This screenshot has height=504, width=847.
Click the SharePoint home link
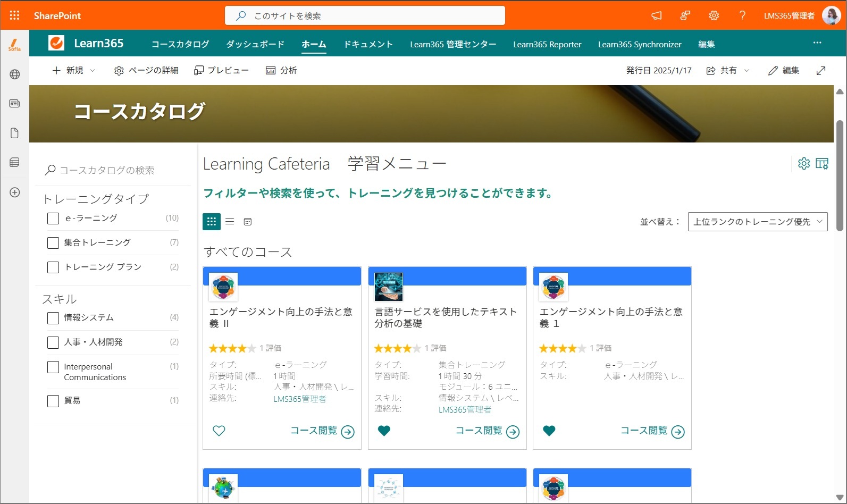point(57,15)
